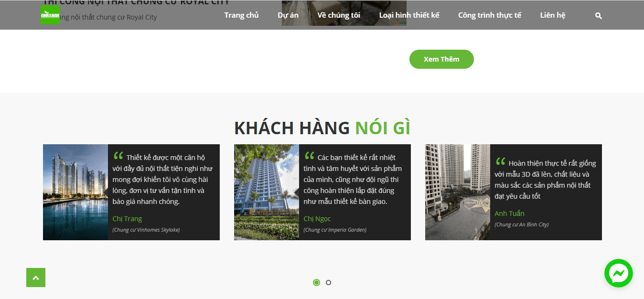644x299 pixels.
Task: Click the Nhà Xanh logo in header
Action: point(50,15)
